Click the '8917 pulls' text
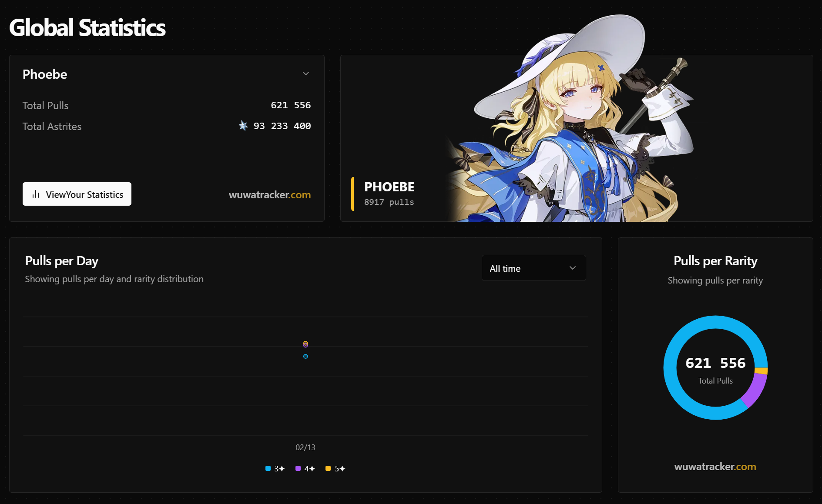The width and height of the screenshot is (822, 504). 389,202
